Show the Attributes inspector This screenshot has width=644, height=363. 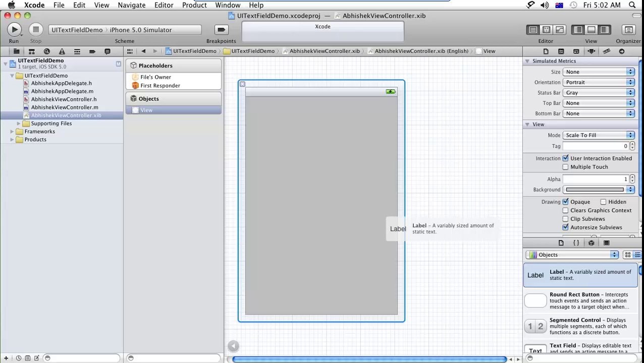click(591, 51)
